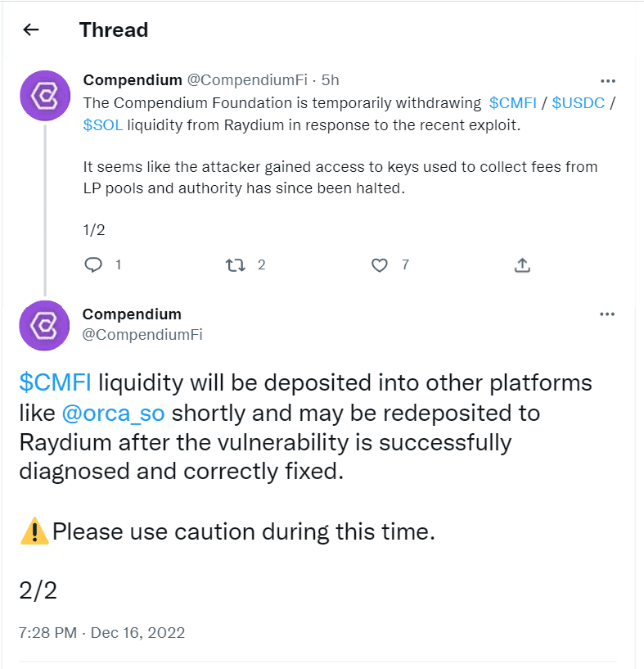Viewport: 644px width, 669px height.
Task: Click the $SOL cashtag link
Action: tap(101, 124)
